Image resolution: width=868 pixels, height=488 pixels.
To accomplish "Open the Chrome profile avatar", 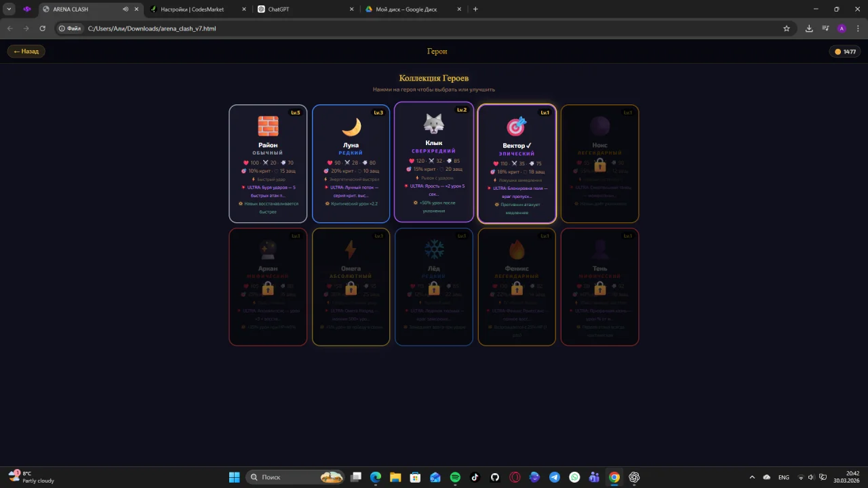I will click(x=842, y=28).
